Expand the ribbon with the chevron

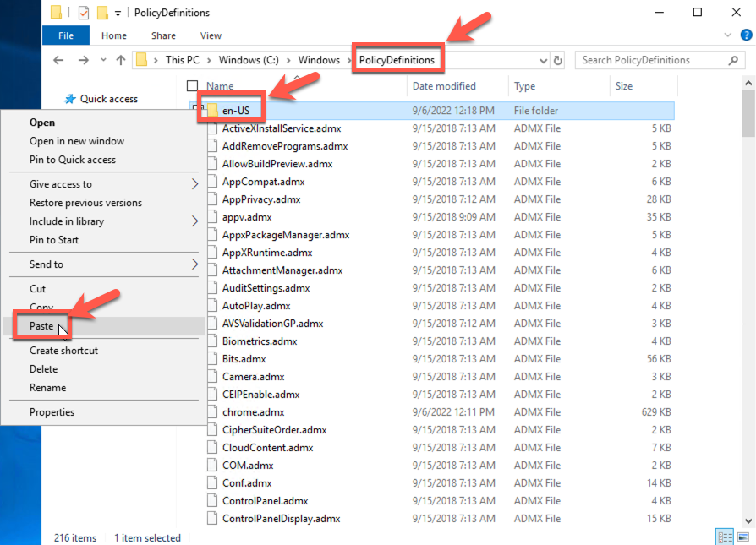tap(729, 35)
